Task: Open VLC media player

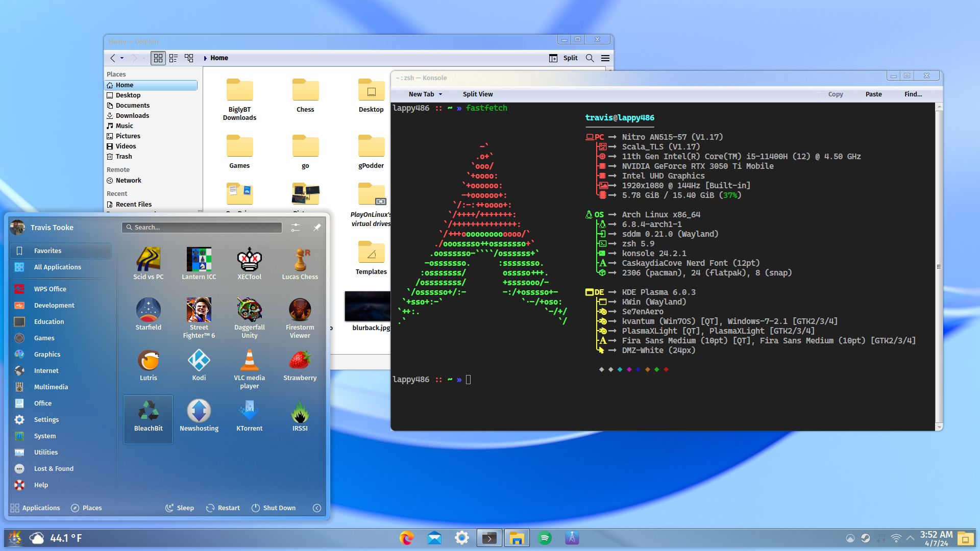Action: pos(249,368)
